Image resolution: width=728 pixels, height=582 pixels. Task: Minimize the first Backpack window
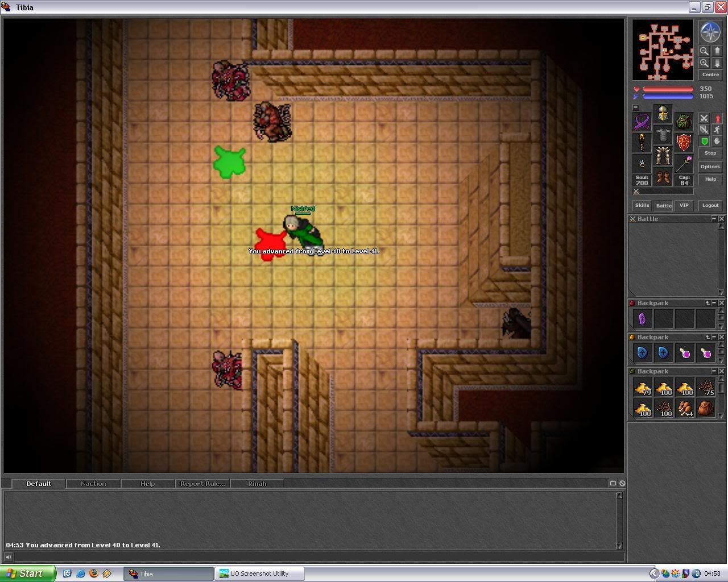[x=714, y=303]
